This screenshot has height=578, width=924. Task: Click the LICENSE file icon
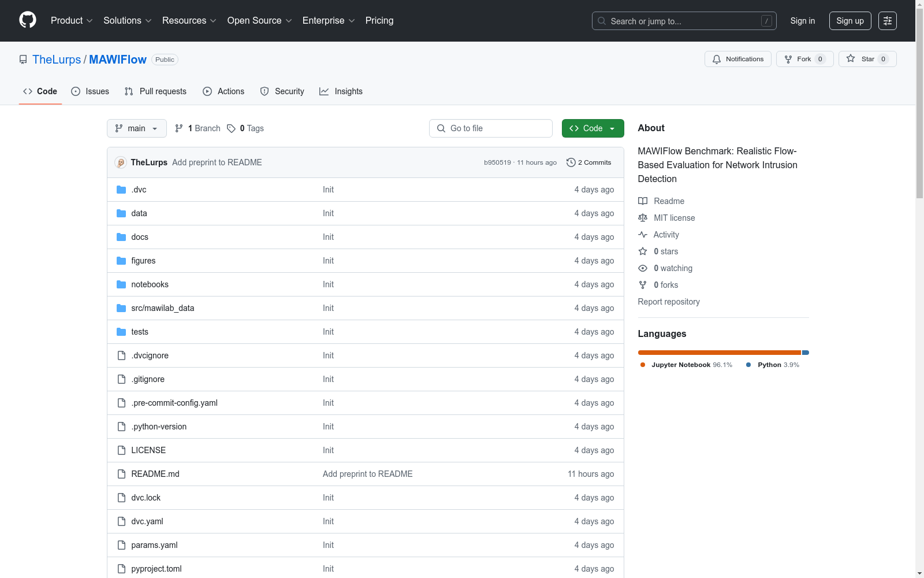[121, 450]
